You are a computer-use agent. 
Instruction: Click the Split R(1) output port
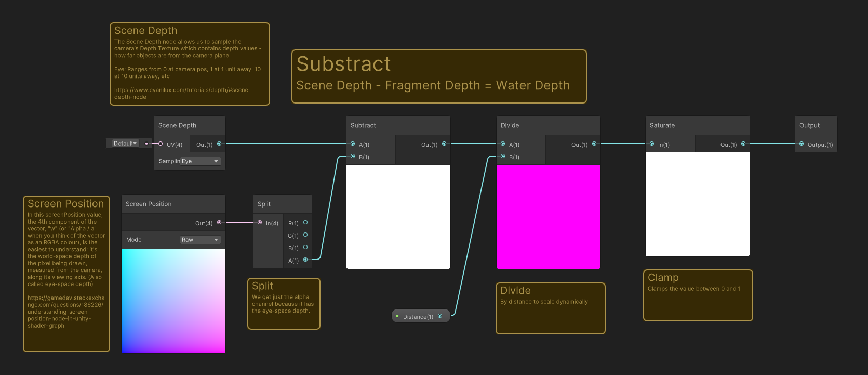pos(305,222)
